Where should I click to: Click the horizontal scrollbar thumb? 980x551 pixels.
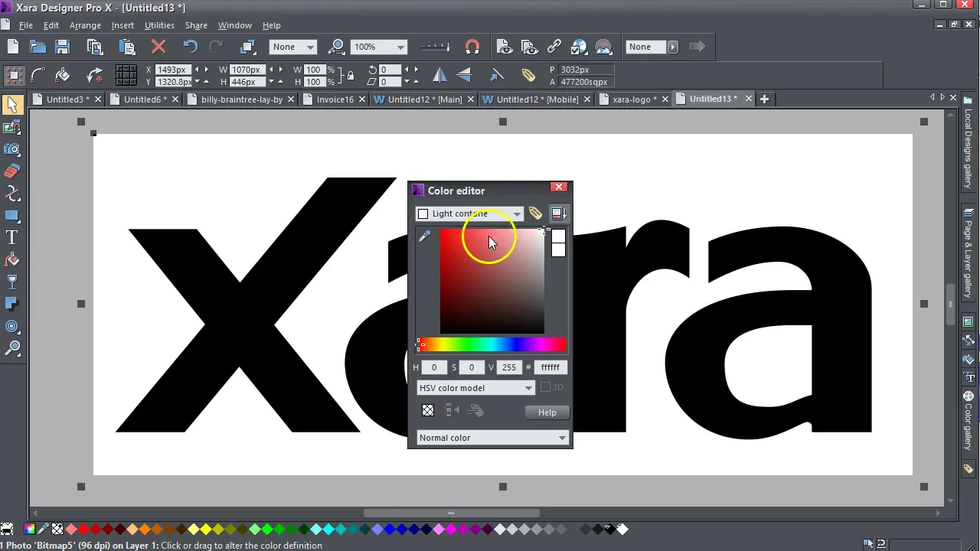point(452,513)
